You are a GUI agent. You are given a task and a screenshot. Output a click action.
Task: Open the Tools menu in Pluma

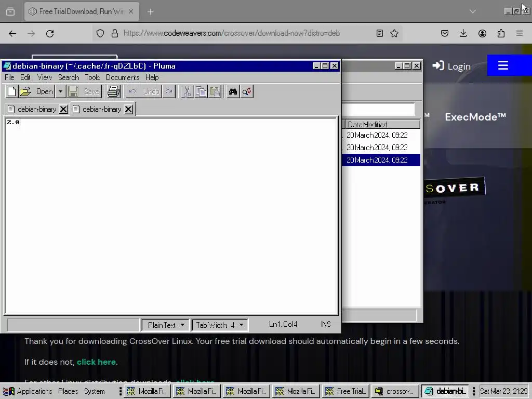point(92,77)
